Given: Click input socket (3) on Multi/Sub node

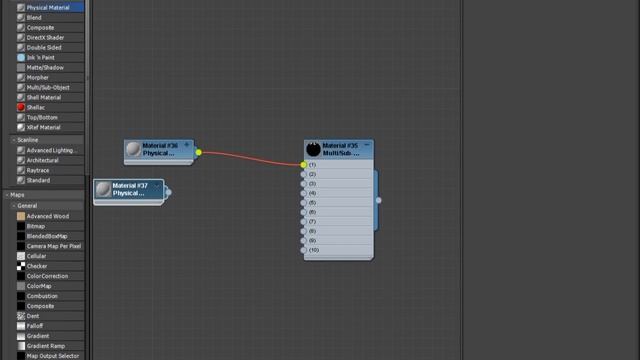Looking at the screenshot, I should click(303, 184).
